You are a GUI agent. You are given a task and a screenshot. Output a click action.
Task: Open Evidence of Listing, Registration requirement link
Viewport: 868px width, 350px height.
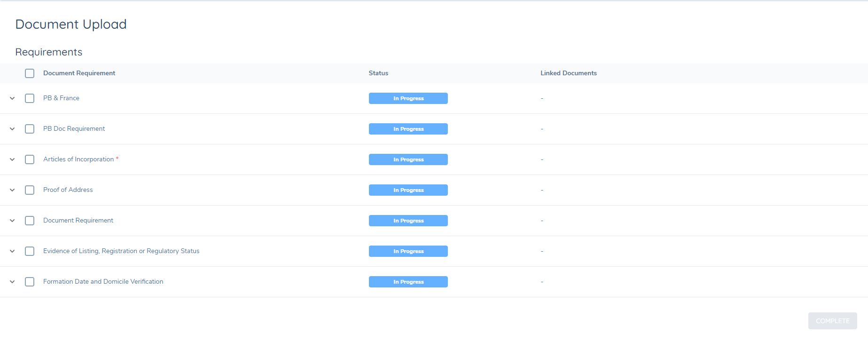121,251
